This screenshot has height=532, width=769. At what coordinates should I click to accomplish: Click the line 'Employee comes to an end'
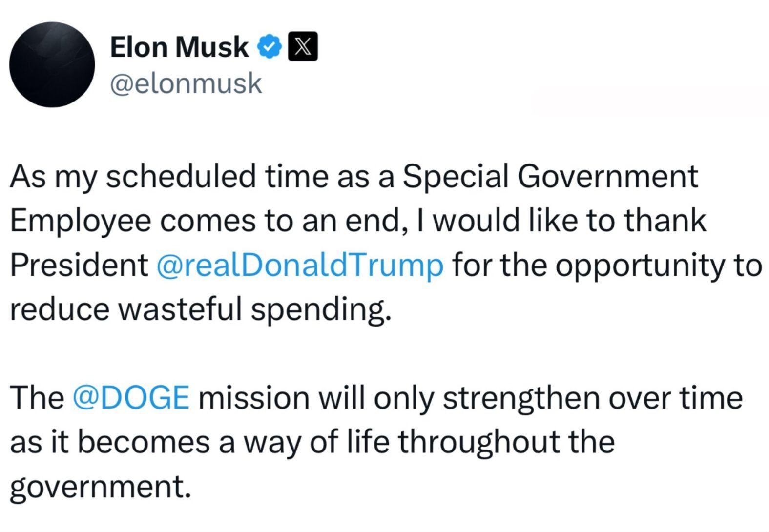(357, 221)
